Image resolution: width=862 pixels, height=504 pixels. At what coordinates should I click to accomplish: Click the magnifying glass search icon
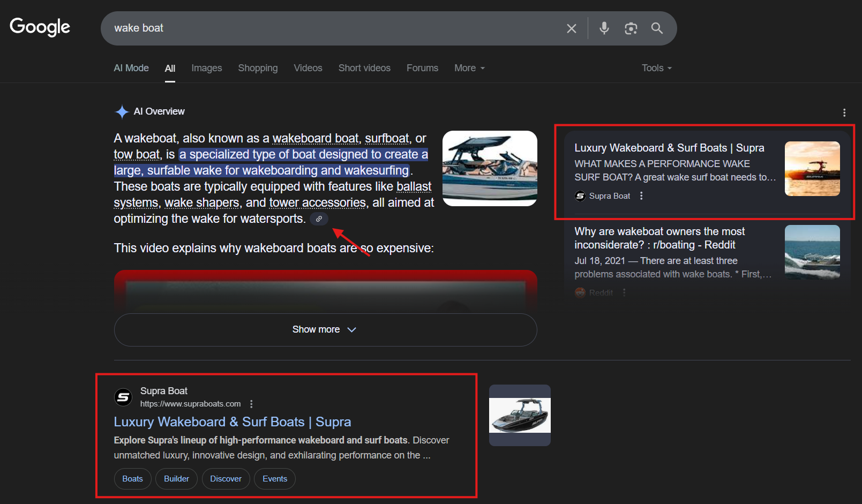coord(657,28)
